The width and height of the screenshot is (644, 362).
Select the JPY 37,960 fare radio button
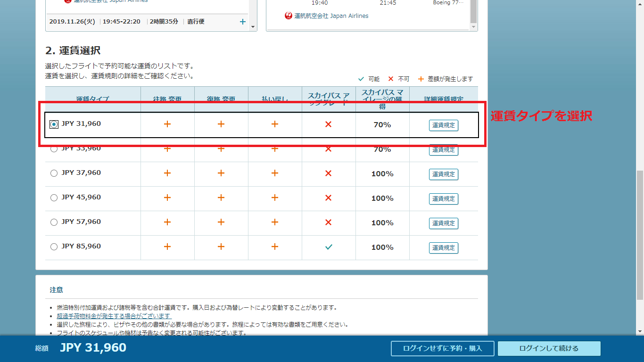coord(54,173)
